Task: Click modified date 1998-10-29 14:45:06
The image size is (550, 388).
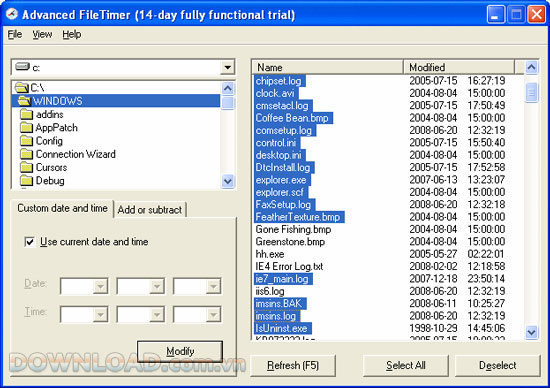Action: coord(457,328)
